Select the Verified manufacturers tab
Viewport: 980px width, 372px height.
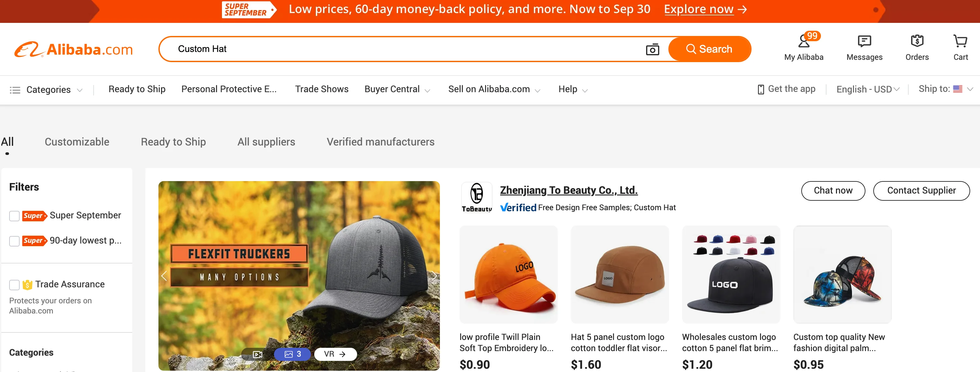click(380, 142)
